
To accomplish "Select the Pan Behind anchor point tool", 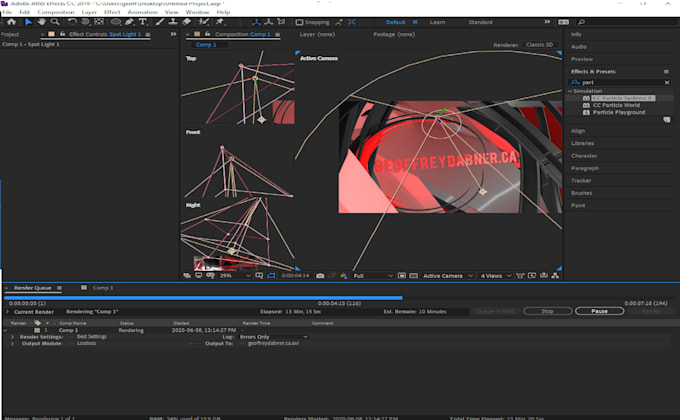I will (x=99, y=22).
